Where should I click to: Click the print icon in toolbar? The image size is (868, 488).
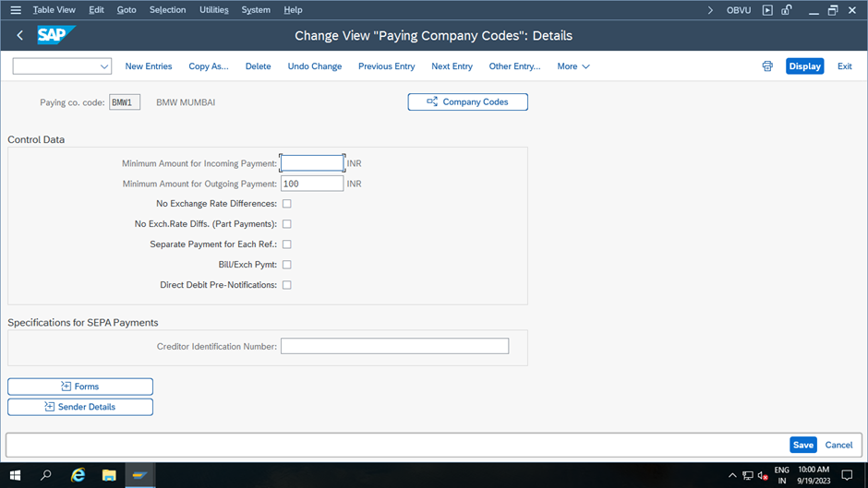click(767, 66)
